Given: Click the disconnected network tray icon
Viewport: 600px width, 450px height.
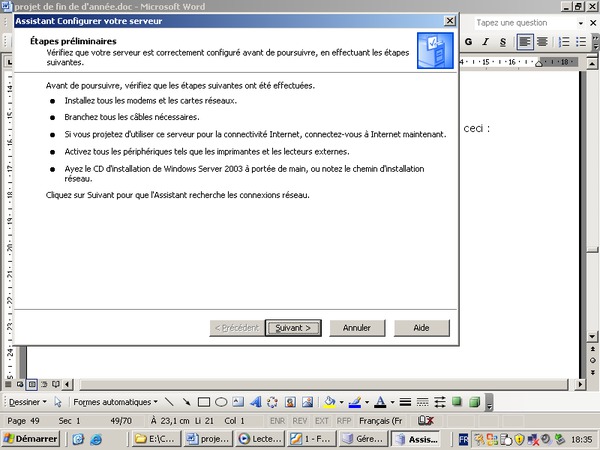Looking at the screenshot, I should 532,439.
